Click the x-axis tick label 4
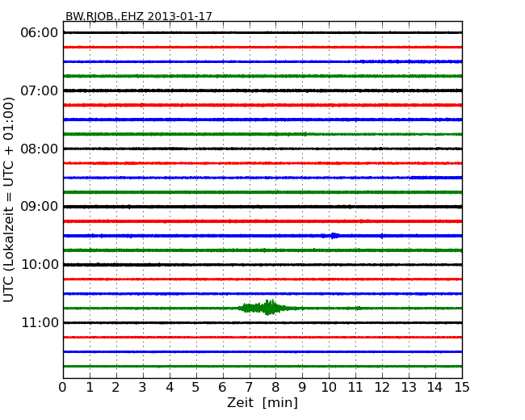The width and height of the screenshot is (525, 420). (x=170, y=388)
